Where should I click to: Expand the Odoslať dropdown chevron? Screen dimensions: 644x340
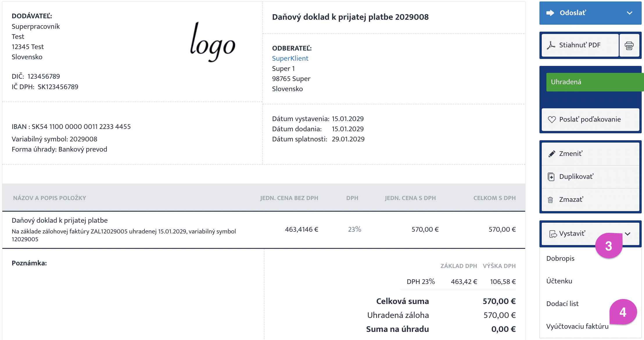(x=629, y=13)
